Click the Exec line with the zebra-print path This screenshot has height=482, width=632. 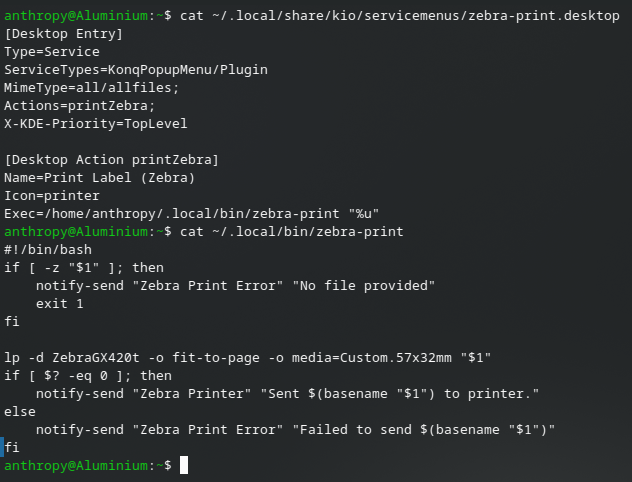click(192, 214)
